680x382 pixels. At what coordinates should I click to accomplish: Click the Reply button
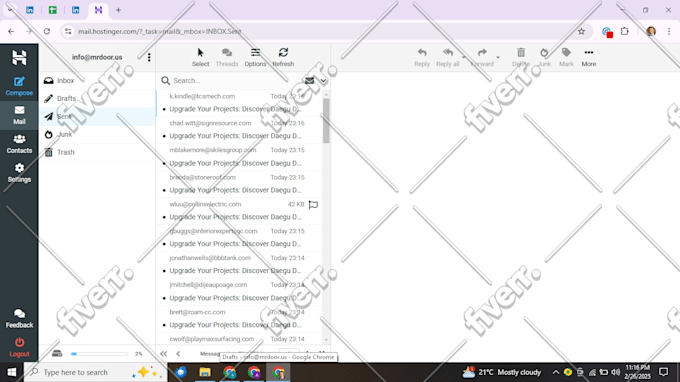[x=422, y=57]
